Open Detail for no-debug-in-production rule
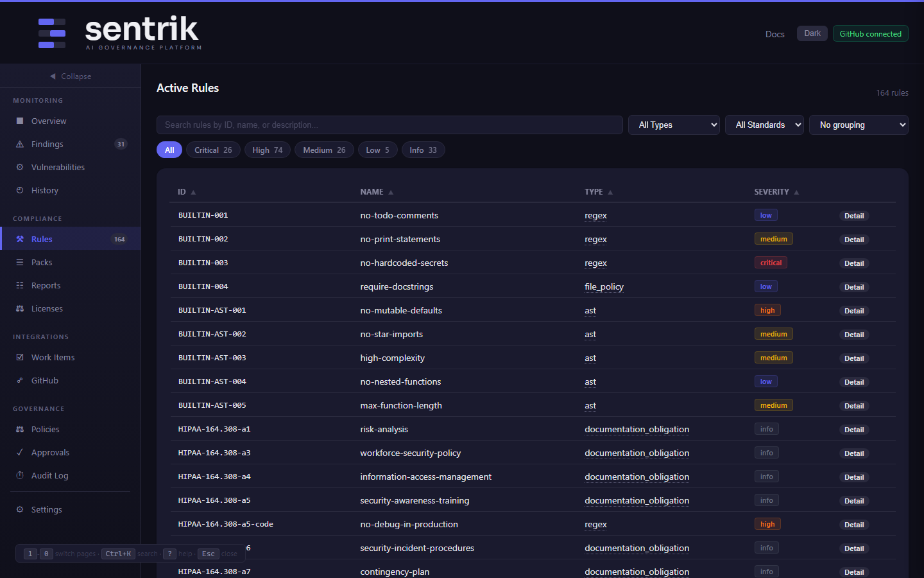 click(x=854, y=525)
